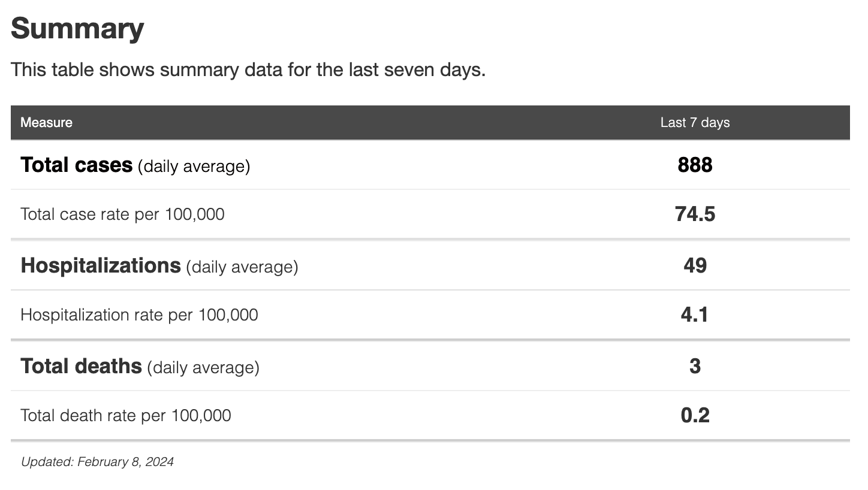
Task: Click the bold Total cases label
Action: (x=77, y=165)
